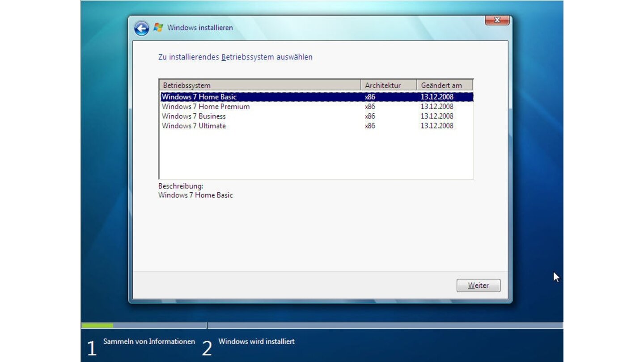Click the Windows installieren title text
Screen dimensions: 644x362
tap(200, 28)
